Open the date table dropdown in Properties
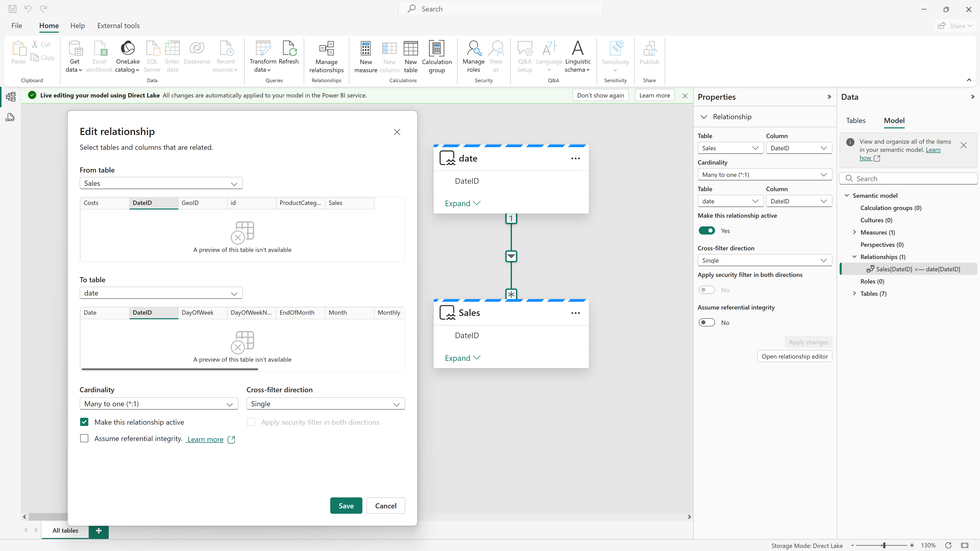 (x=730, y=201)
